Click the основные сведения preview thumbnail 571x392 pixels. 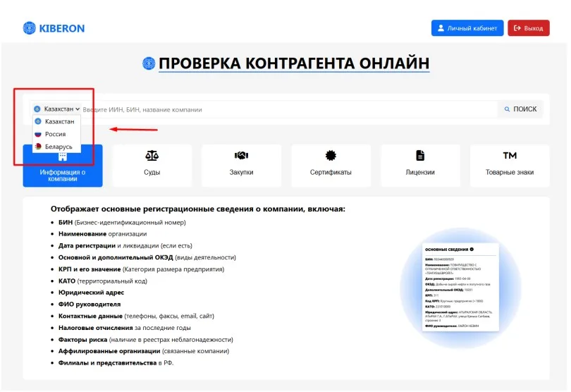[x=460, y=287]
